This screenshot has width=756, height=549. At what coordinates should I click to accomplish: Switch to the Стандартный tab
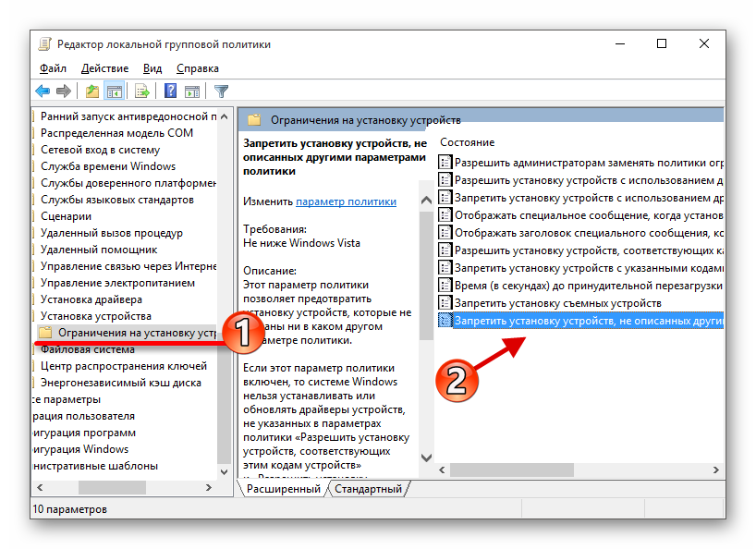click(x=369, y=489)
